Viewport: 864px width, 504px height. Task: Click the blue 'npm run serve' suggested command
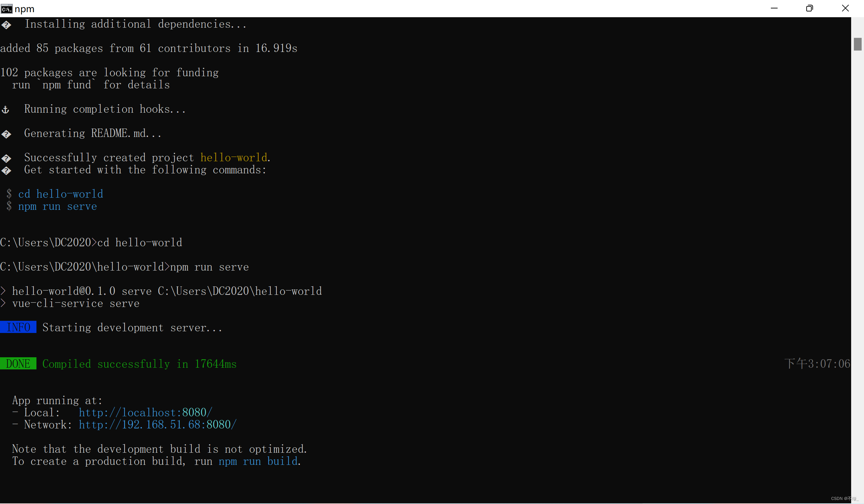pos(58,206)
